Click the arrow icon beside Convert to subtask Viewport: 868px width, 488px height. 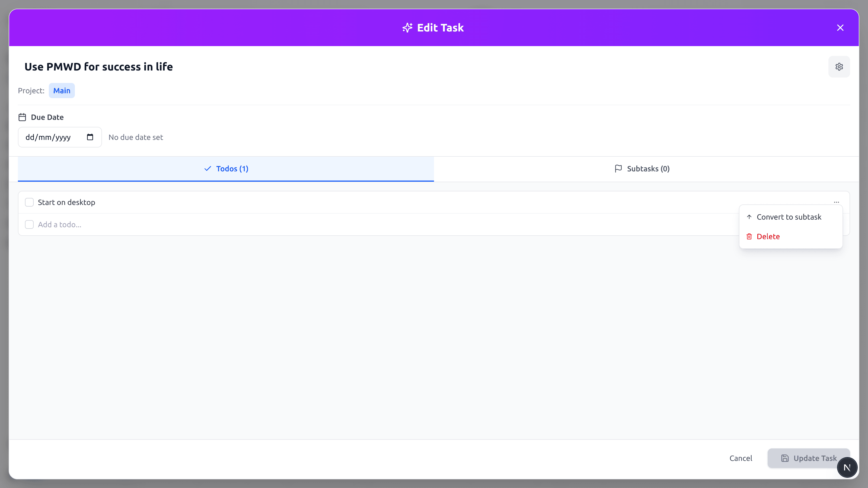pos(749,217)
